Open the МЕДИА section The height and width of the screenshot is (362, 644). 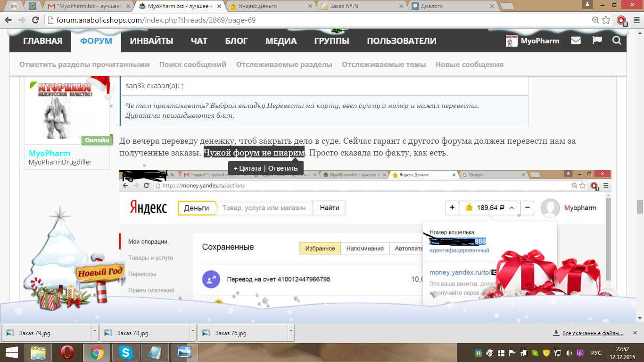pyautogui.click(x=281, y=41)
